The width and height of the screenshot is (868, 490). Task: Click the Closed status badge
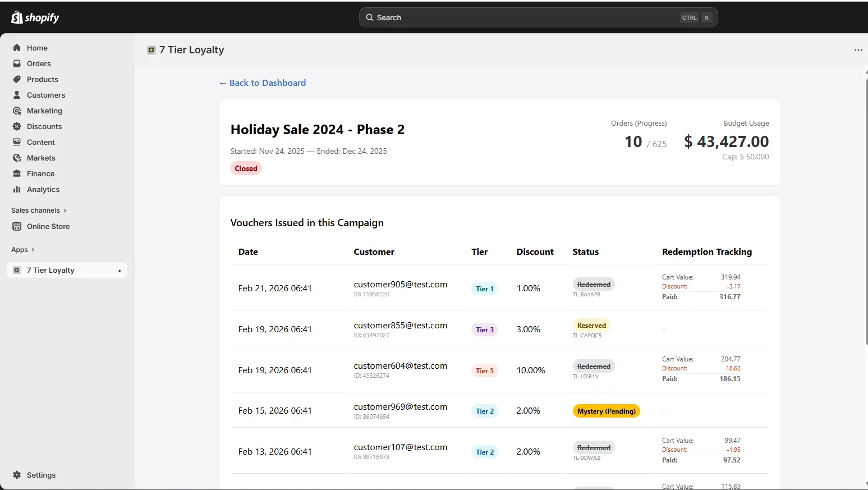(x=246, y=168)
